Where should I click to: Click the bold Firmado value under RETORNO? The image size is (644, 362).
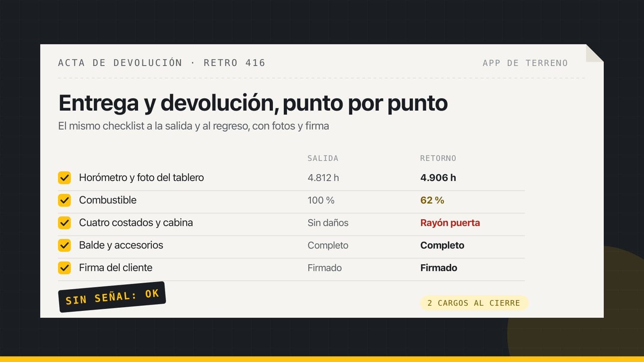pyautogui.click(x=438, y=268)
